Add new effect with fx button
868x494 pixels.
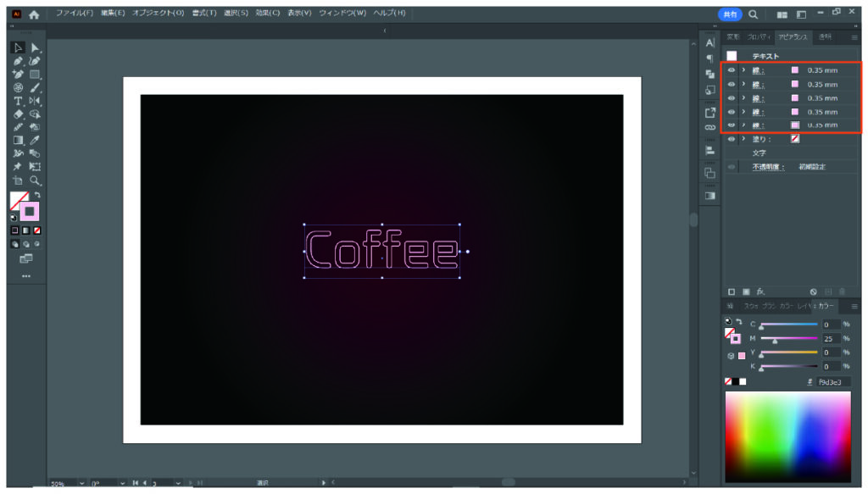[x=760, y=291]
